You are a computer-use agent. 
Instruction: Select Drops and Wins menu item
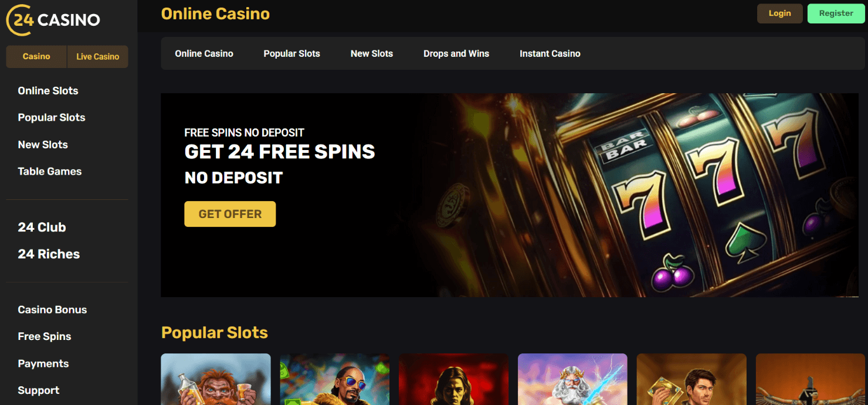(456, 54)
